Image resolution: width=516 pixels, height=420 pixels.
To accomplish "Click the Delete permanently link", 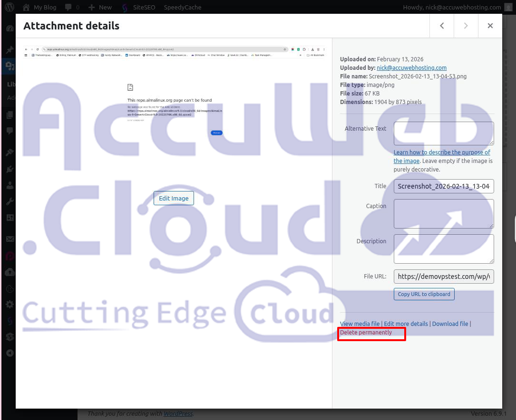I will (x=366, y=333).
